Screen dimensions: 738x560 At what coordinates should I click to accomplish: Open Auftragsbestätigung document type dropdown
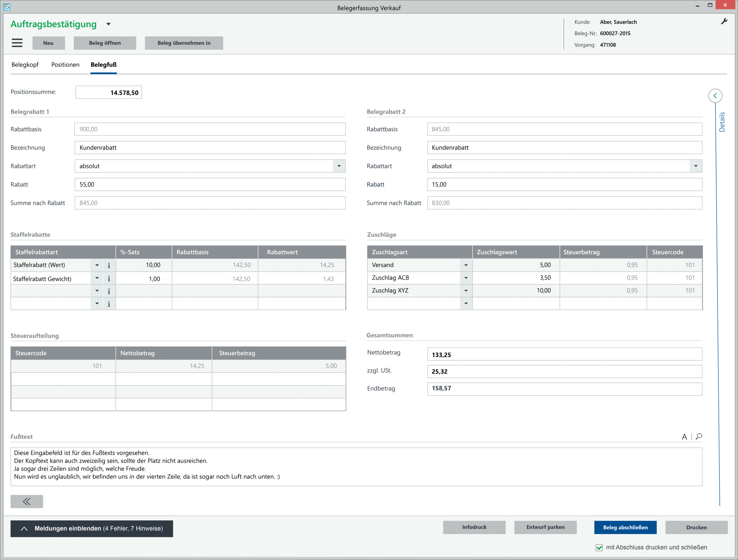(108, 24)
